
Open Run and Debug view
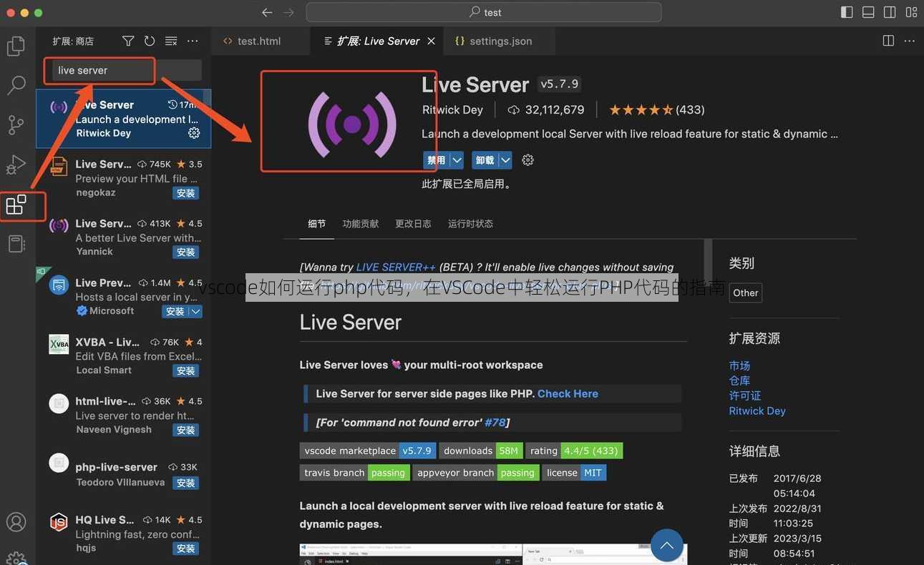(x=16, y=164)
